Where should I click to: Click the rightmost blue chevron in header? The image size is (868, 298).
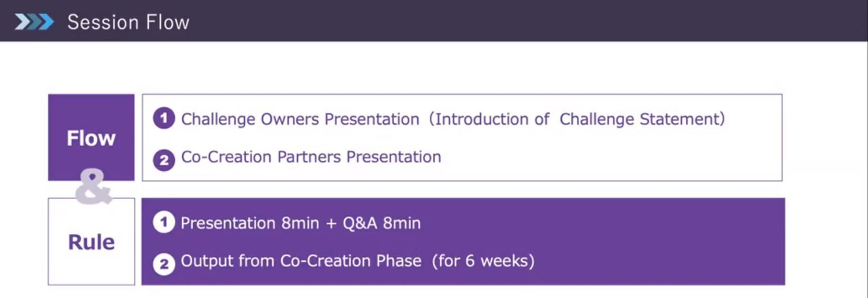coord(46,22)
